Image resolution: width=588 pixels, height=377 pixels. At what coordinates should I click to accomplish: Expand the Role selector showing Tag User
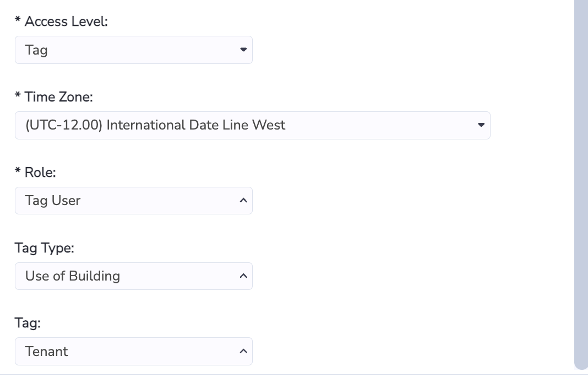click(133, 201)
